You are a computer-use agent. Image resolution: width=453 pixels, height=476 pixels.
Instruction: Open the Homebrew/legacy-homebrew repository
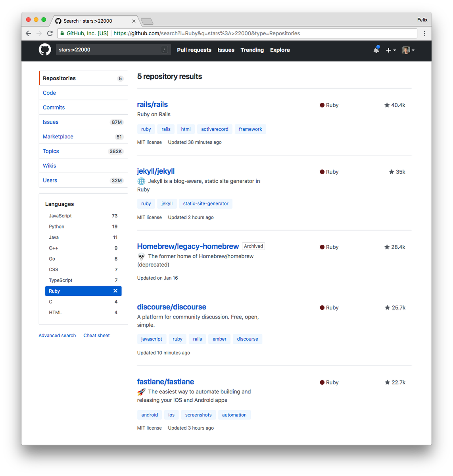pyautogui.click(x=188, y=246)
